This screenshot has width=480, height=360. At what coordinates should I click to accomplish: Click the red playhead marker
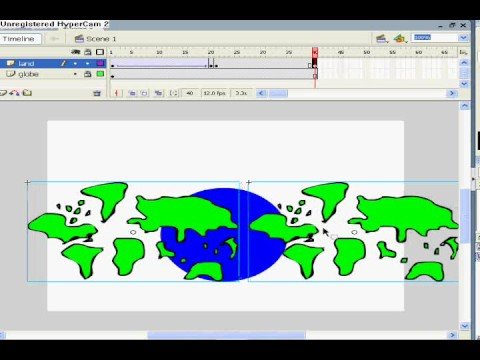click(x=315, y=52)
